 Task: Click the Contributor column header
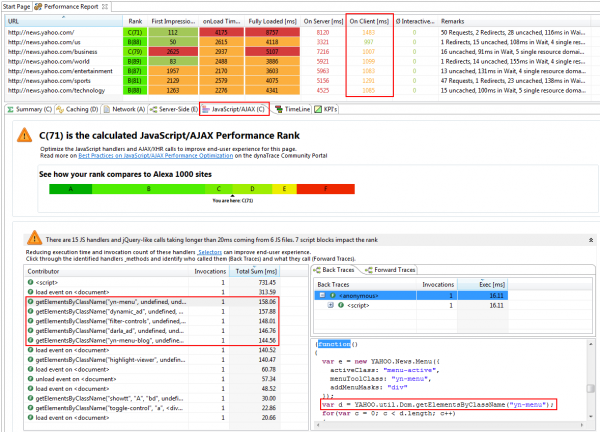pos(107,271)
